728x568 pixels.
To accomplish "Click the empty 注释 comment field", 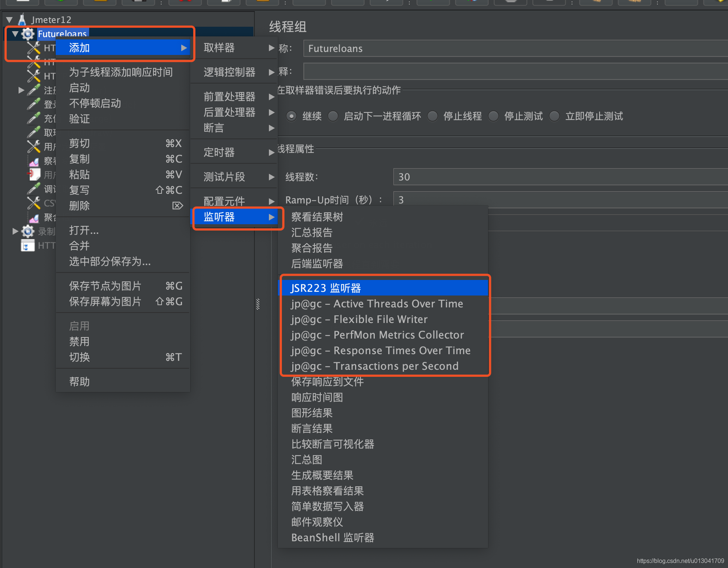I will pyautogui.click(x=516, y=71).
